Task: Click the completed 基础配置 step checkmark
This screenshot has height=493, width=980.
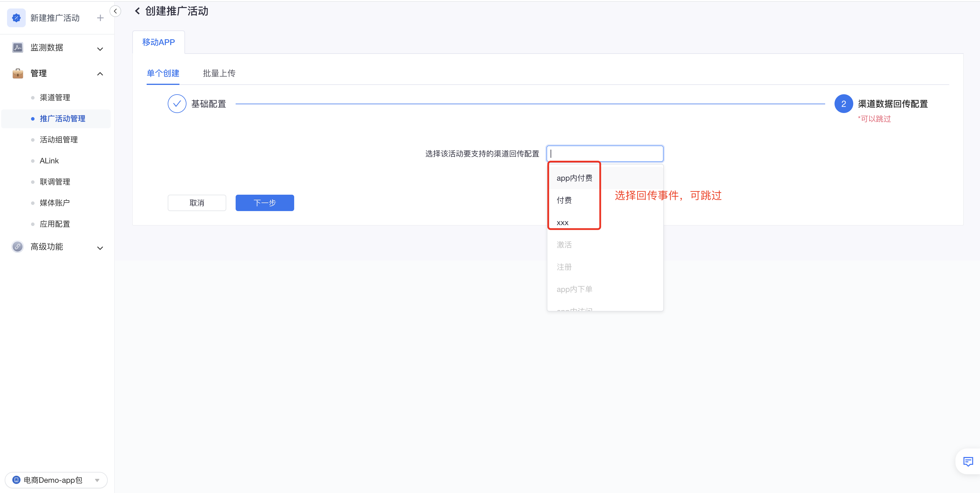Action: (x=177, y=103)
